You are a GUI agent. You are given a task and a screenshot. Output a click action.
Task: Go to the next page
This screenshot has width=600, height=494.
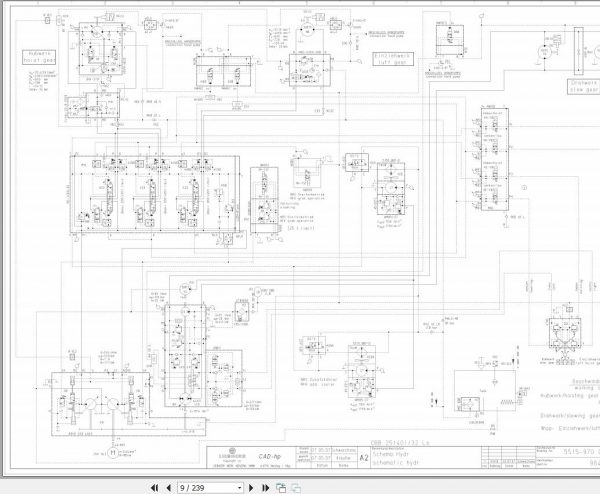(251, 488)
